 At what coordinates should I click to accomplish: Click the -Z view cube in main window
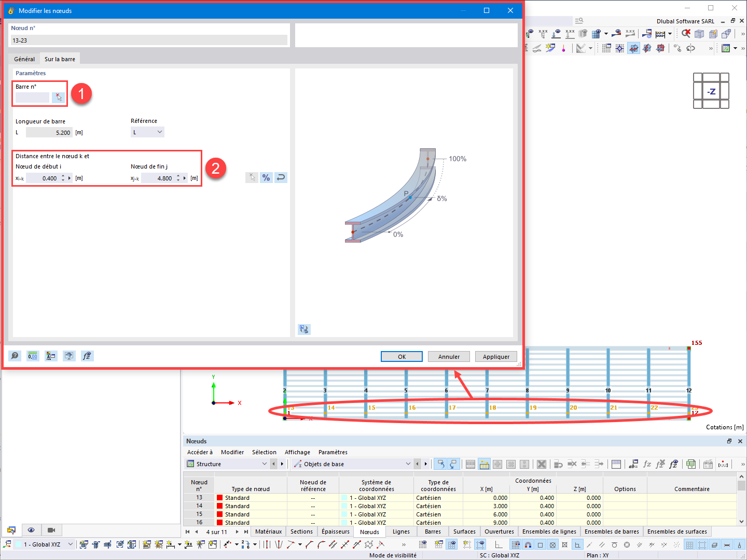711,91
